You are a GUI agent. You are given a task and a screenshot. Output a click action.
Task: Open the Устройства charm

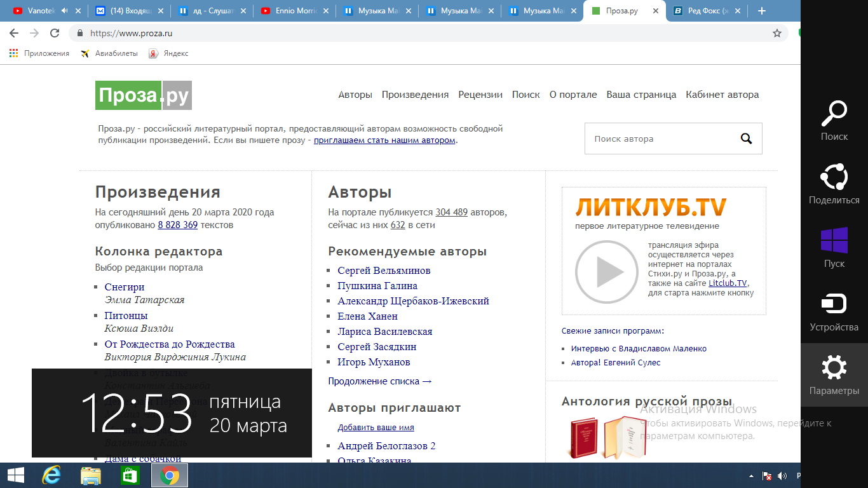[834, 311]
